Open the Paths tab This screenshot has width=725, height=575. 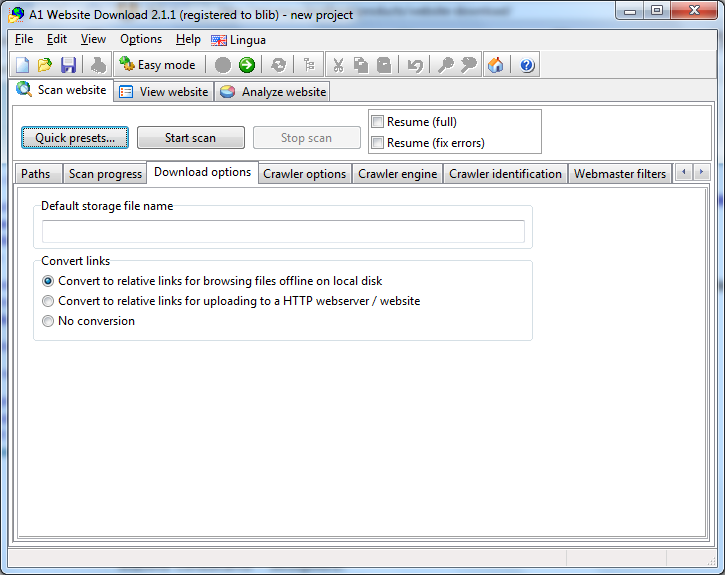point(39,174)
